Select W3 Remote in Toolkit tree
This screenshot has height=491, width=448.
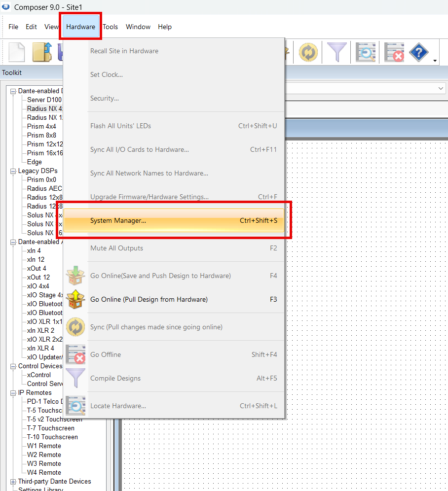[x=44, y=464]
